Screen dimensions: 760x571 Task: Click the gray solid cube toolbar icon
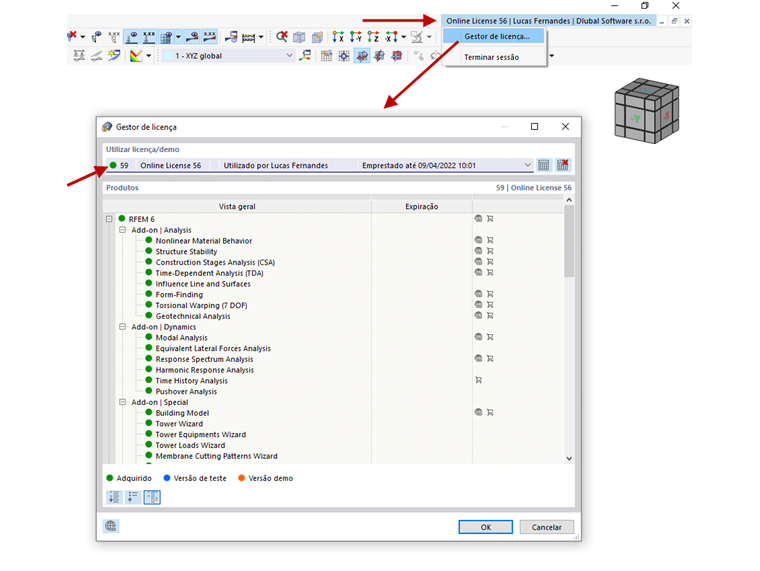pyautogui.click(x=299, y=37)
